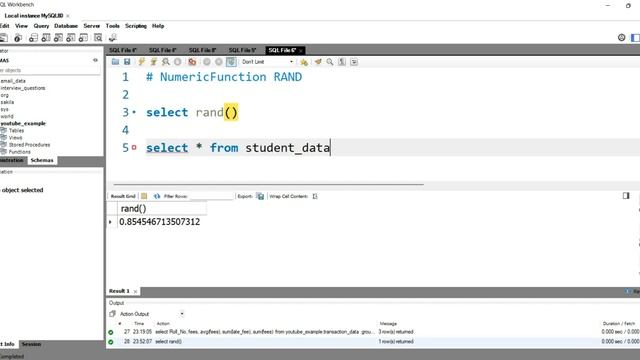Close the Local instance MySQL80 connection tab
The height and width of the screenshot is (360, 640).
click(x=68, y=16)
